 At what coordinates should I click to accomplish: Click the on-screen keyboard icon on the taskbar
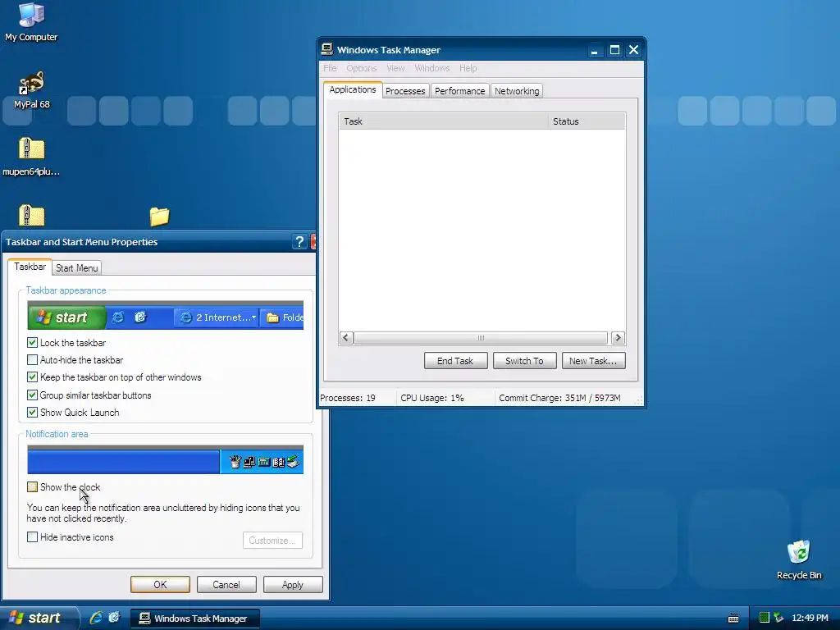pyautogui.click(x=733, y=619)
